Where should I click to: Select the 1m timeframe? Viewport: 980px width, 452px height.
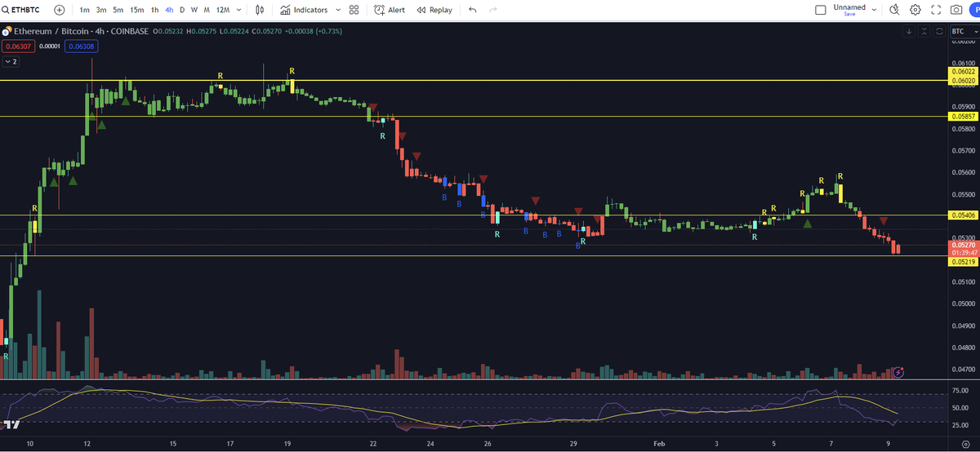(84, 10)
